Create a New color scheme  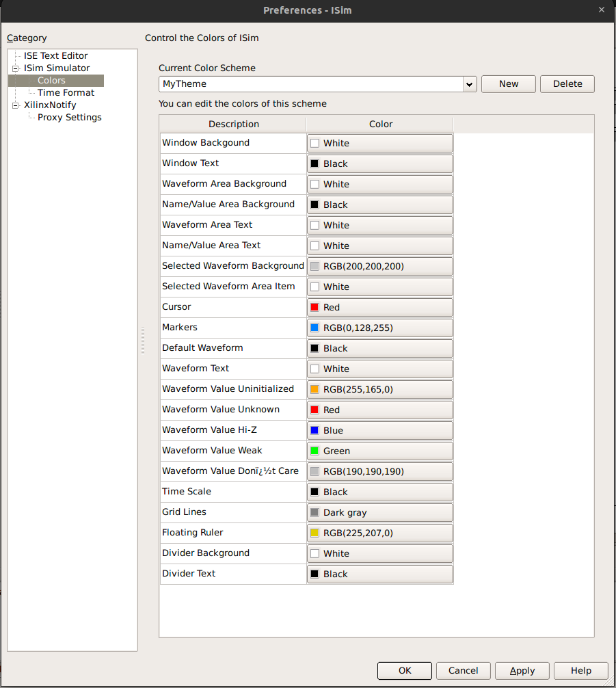click(x=508, y=84)
